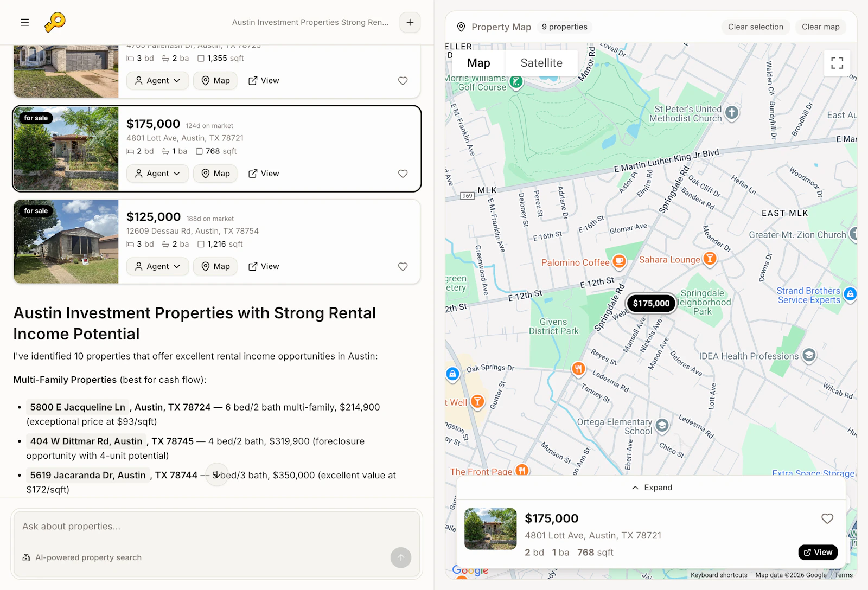Click St Peter's United Methodist Church pin
868x590 pixels.
732,112
